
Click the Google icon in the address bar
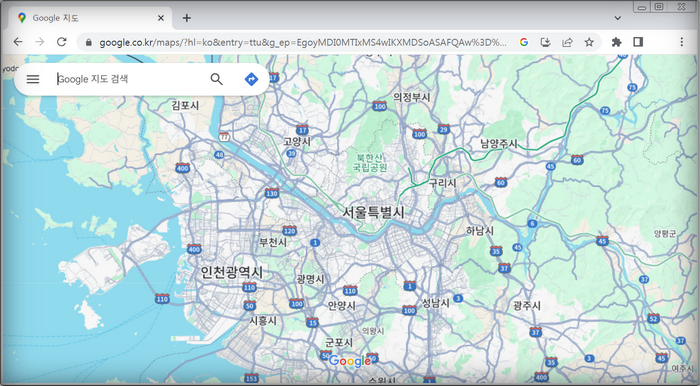tap(524, 42)
